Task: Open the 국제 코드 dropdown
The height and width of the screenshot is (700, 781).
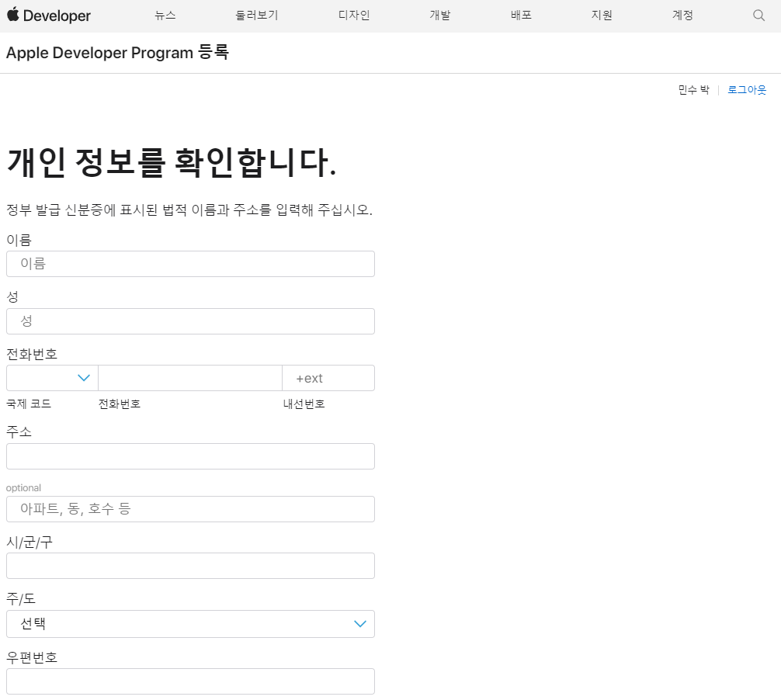Action: [x=52, y=378]
